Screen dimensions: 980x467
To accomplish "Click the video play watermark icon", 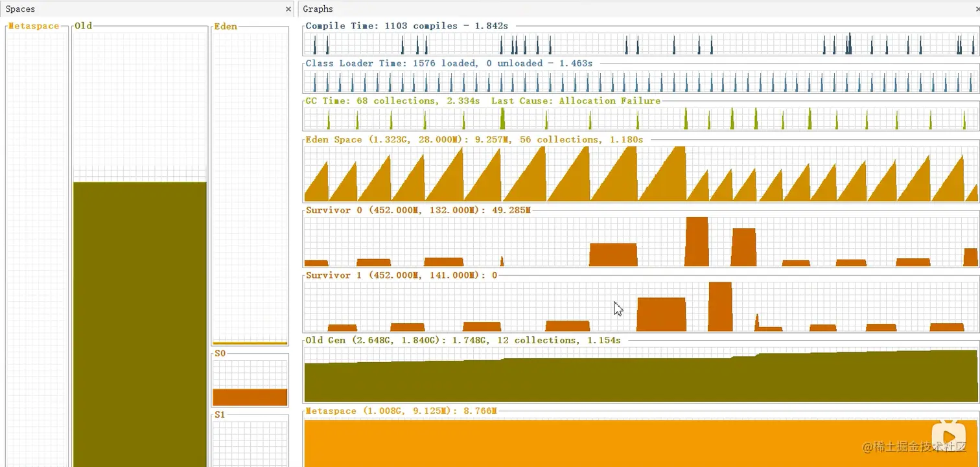I will tap(948, 435).
